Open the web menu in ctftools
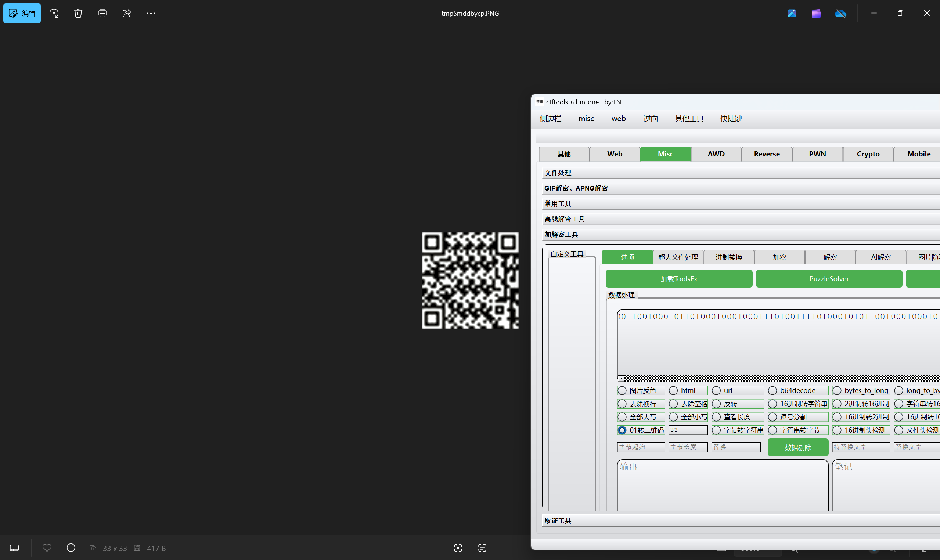 pyautogui.click(x=619, y=119)
